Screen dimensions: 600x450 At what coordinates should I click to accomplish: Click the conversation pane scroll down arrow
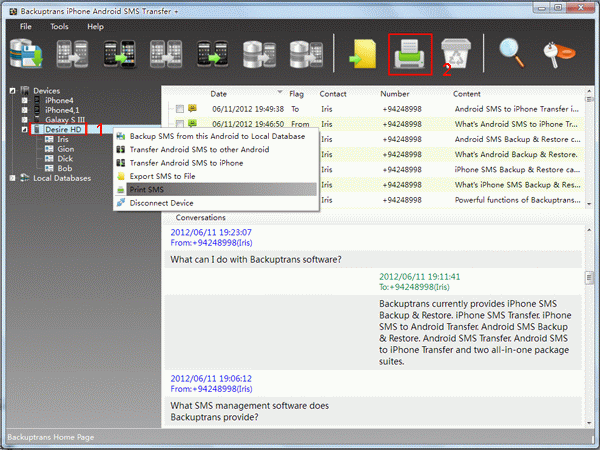589,423
